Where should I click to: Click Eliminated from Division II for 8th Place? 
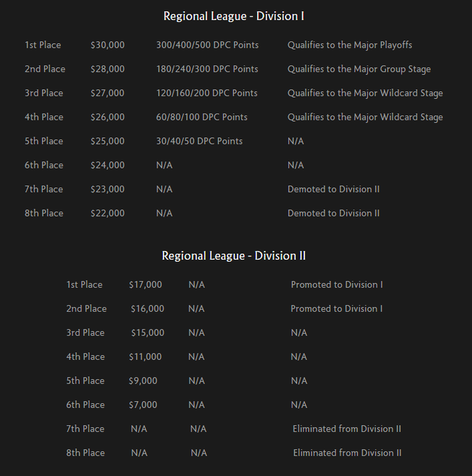pos(347,452)
